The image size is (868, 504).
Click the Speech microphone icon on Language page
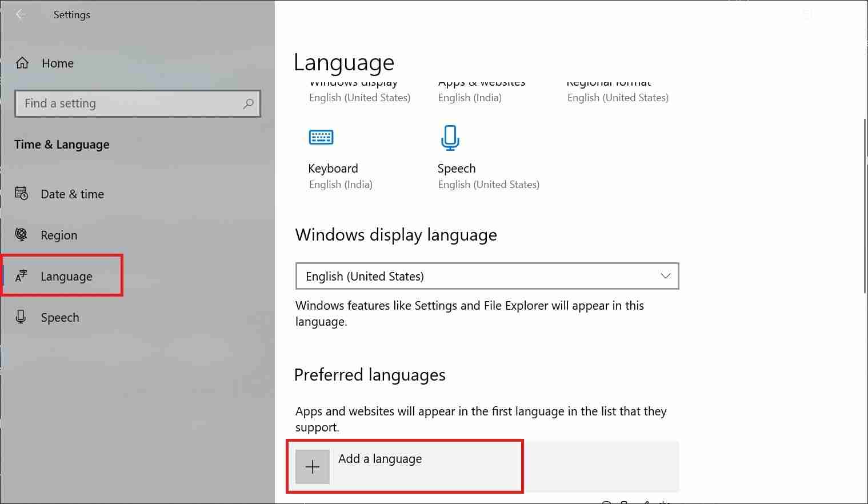tap(450, 137)
